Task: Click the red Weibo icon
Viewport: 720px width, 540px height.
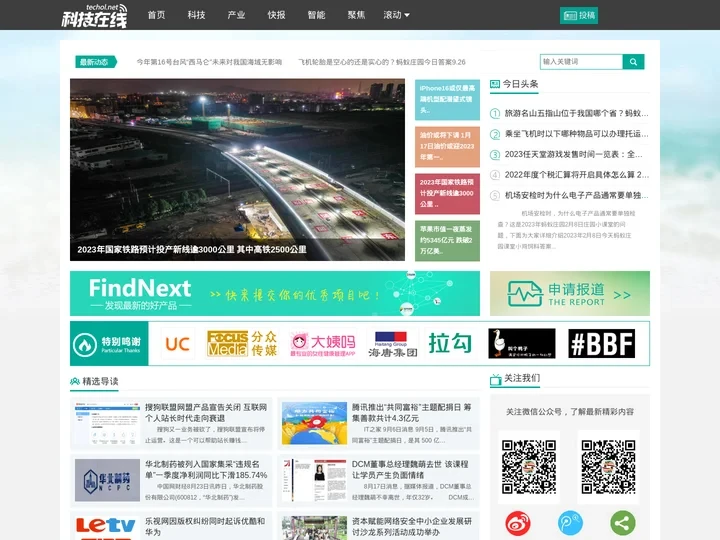Action: tap(518, 523)
